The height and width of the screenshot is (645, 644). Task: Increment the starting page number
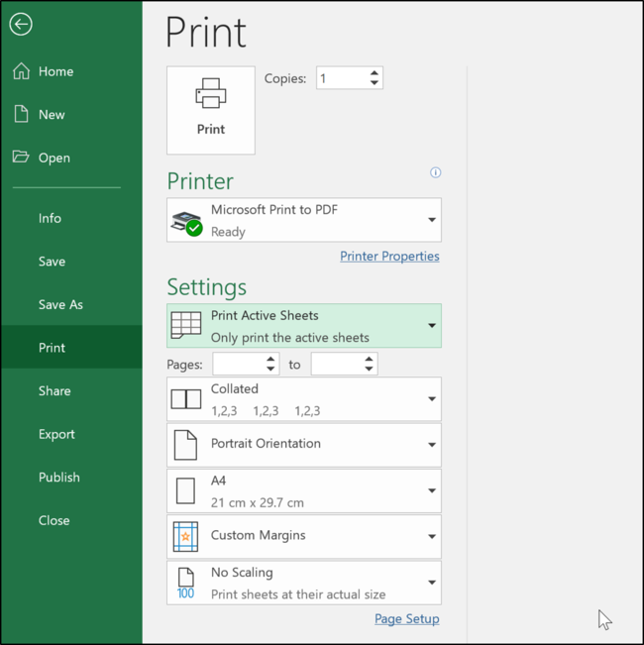coord(270,359)
